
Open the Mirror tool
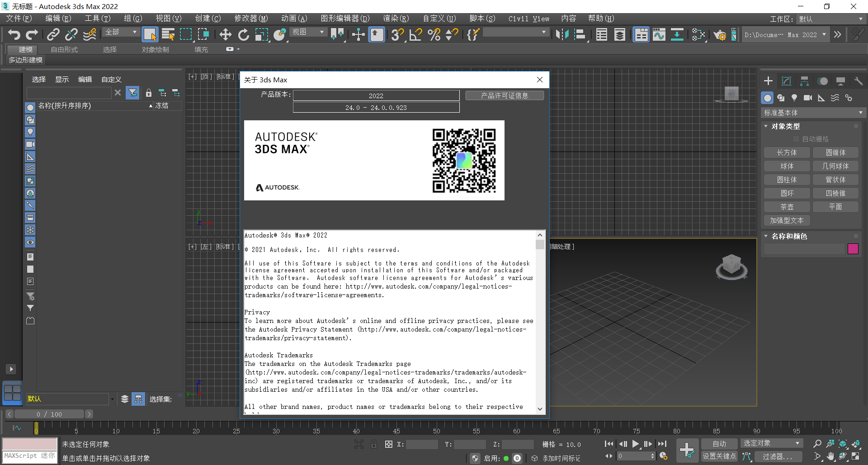(x=562, y=35)
